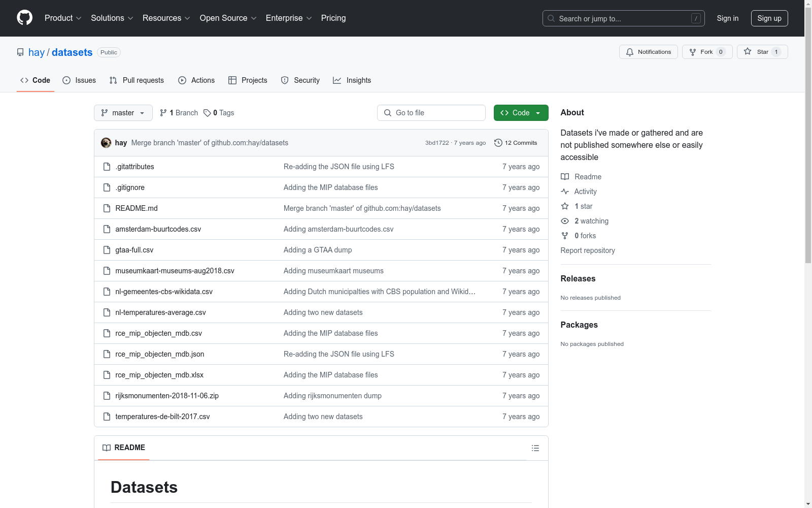Click the pulse icon beside Activity
The image size is (812, 508).
coord(565,192)
